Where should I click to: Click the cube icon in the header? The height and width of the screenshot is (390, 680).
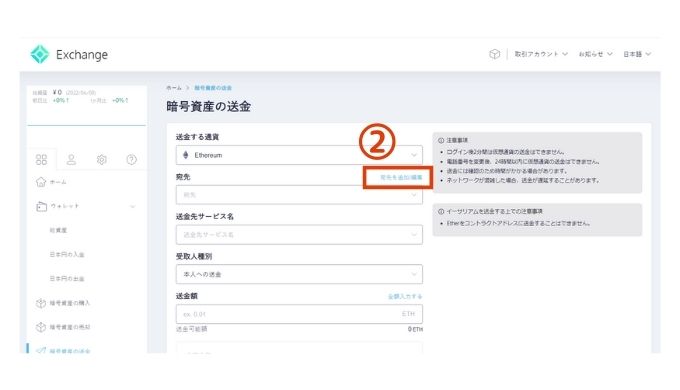494,54
